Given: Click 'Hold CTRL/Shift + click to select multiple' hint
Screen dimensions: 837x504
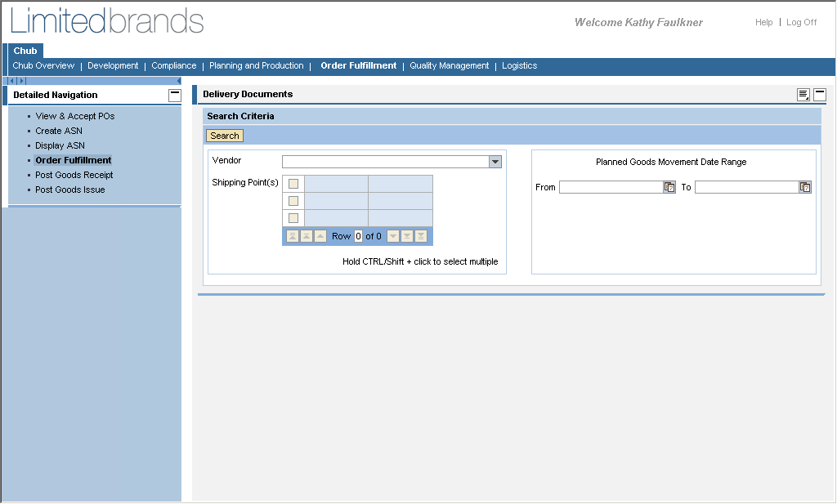Looking at the screenshot, I should tap(420, 262).
